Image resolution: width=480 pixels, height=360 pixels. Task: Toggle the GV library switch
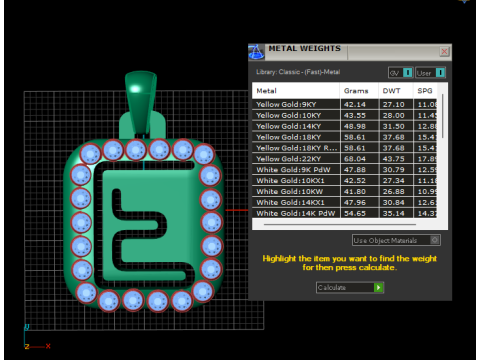coord(401,73)
